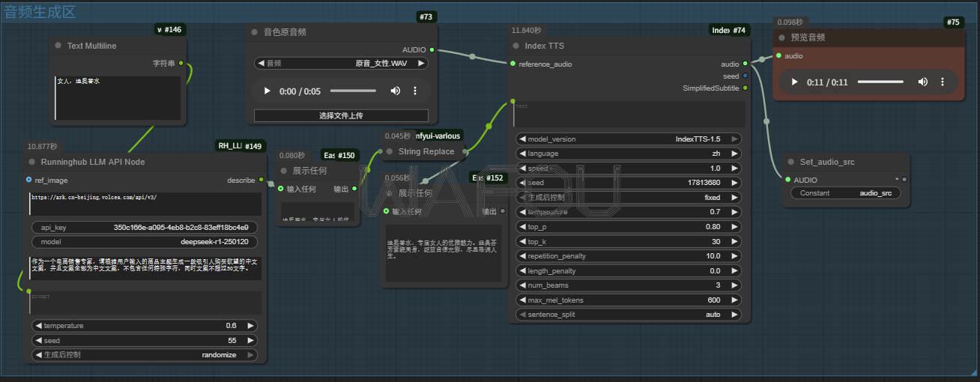This screenshot has width=980, height=382.
Task: Open model_version dropdown showing IndexTTS-1.5
Action: 629,139
